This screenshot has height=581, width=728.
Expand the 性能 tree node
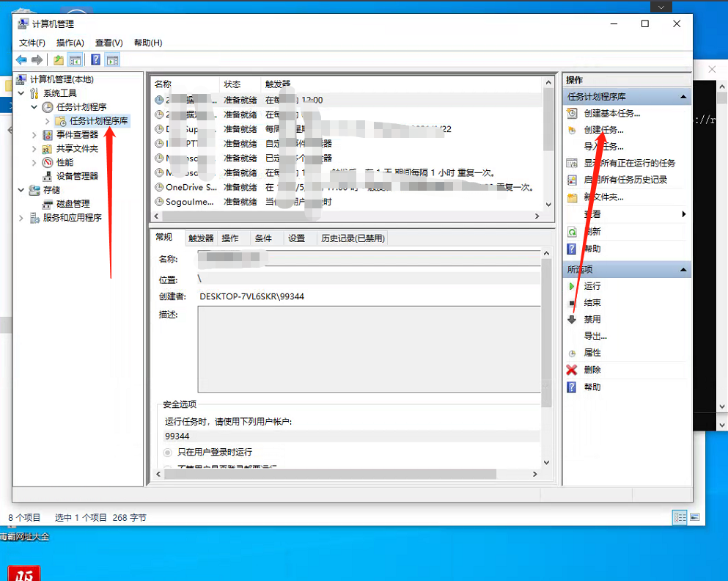point(34,163)
